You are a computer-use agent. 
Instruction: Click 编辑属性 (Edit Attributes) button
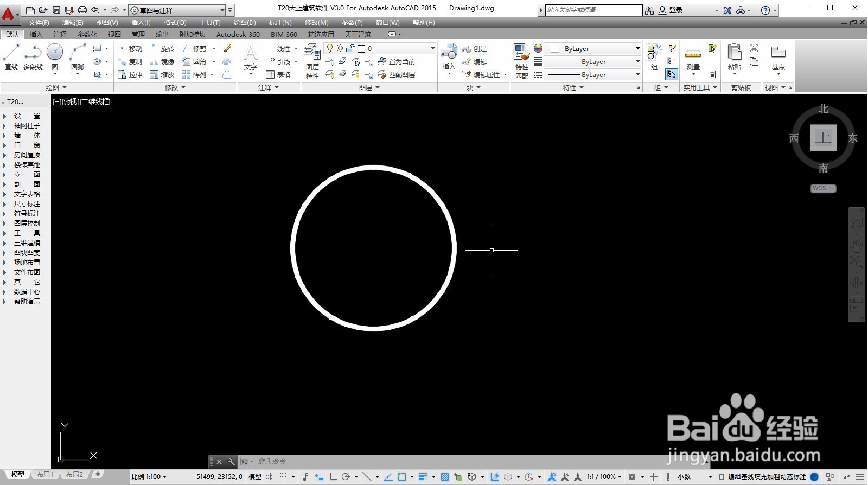tap(482, 74)
